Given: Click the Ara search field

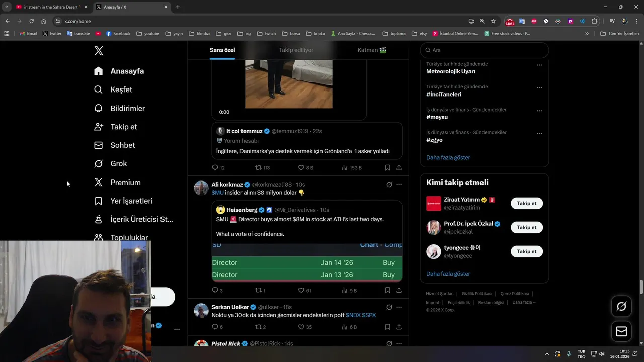Looking at the screenshot, I should coord(485,50).
